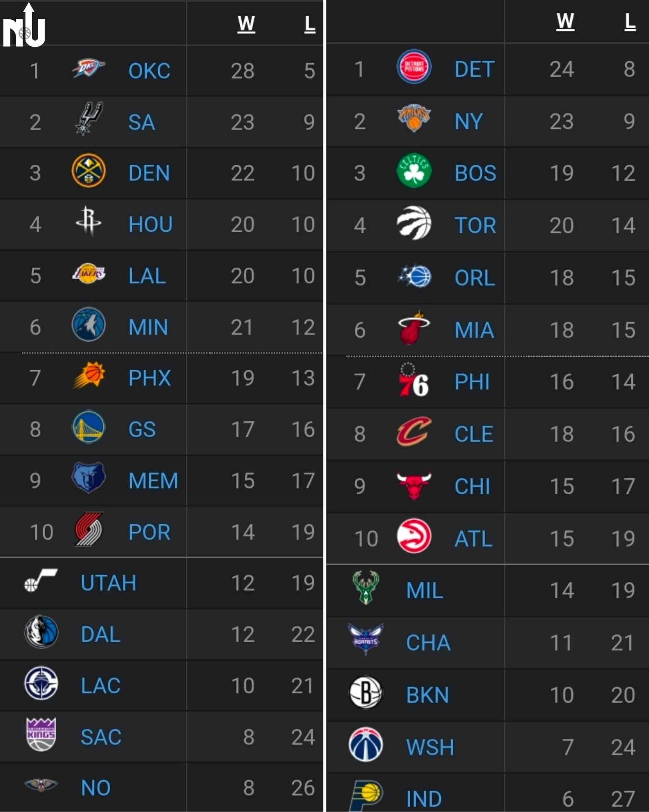Click the San Antonio Spurs logo
This screenshot has width=649, height=812.
(88, 119)
